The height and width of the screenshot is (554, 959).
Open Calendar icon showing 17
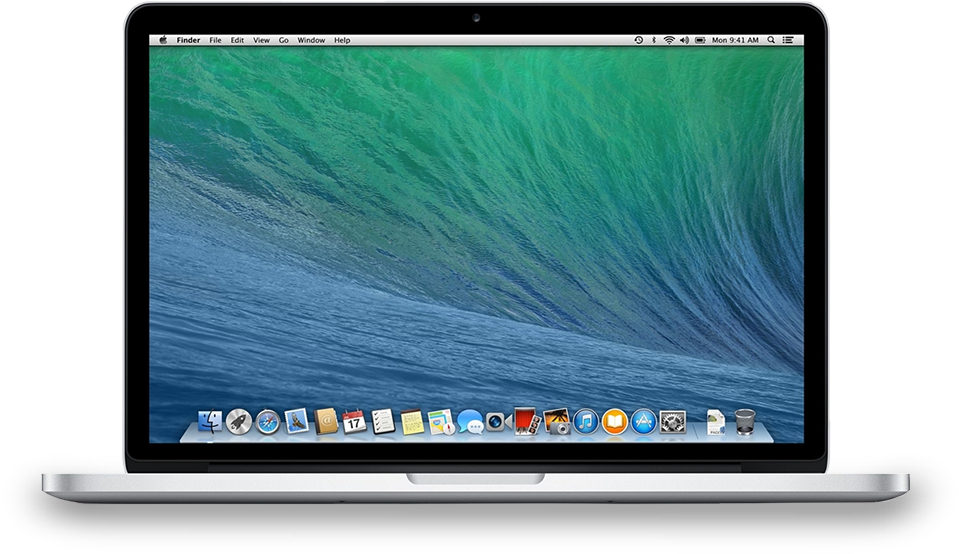[354, 421]
